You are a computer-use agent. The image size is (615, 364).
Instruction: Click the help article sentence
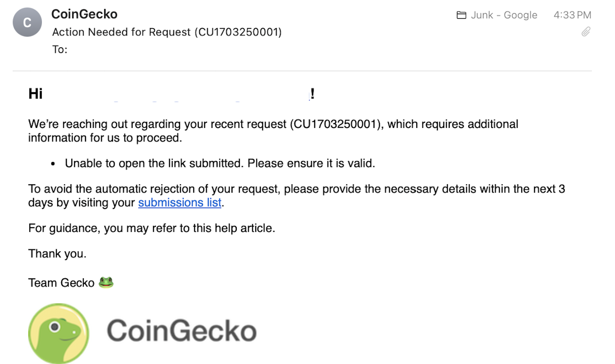pyautogui.click(x=151, y=228)
